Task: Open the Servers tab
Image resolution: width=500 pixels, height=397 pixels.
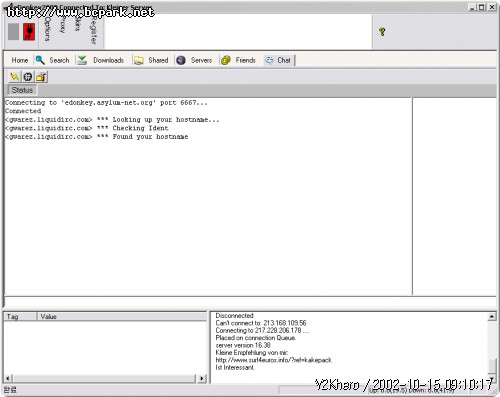Action: 195,60
